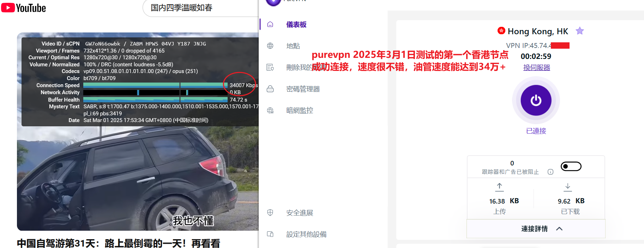The width and height of the screenshot is (644, 248).
Task: Open the 地點 menu item
Action: tap(293, 46)
